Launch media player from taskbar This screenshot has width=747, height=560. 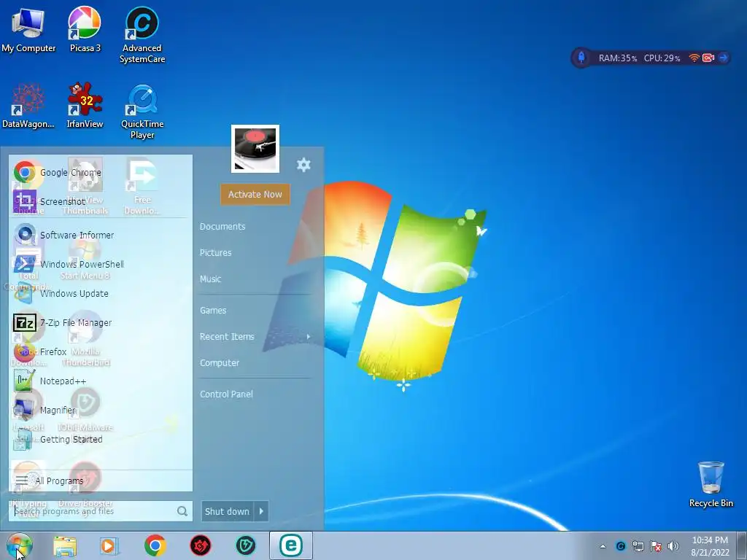(x=109, y=545)
